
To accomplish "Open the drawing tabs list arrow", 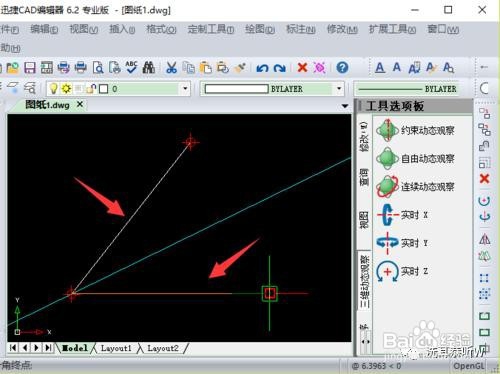I will point(345,106).
